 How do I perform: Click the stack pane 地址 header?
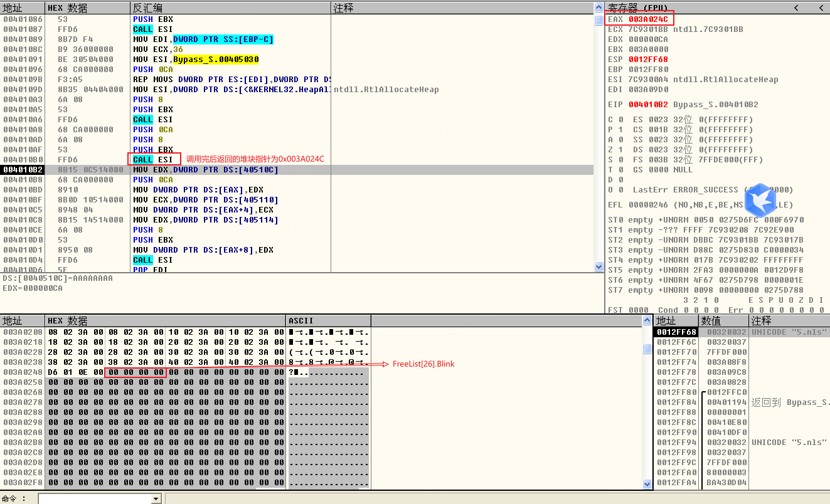(676, 320)
